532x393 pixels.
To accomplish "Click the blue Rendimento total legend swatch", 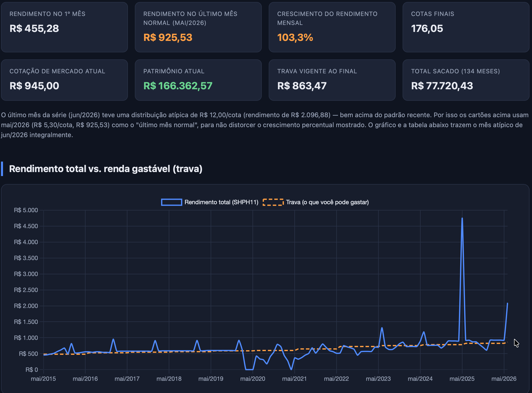I will point(172,202).
